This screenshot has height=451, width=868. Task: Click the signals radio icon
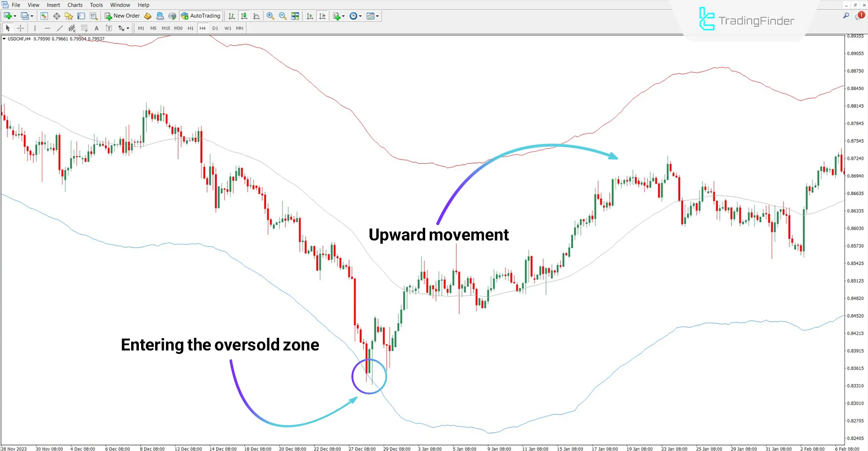tap(172, 16)
